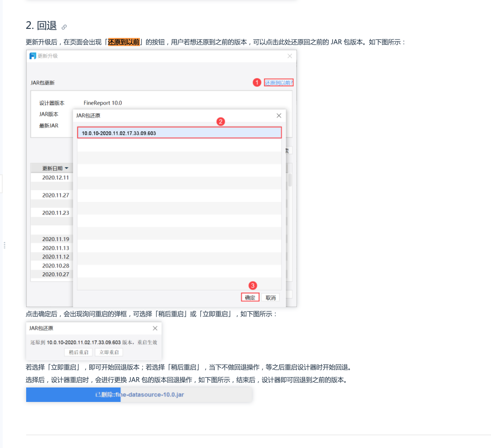Click the FineReport 10.0 version value
The image size is (491, 448).
pyautogui.click(x=103, y=103)
